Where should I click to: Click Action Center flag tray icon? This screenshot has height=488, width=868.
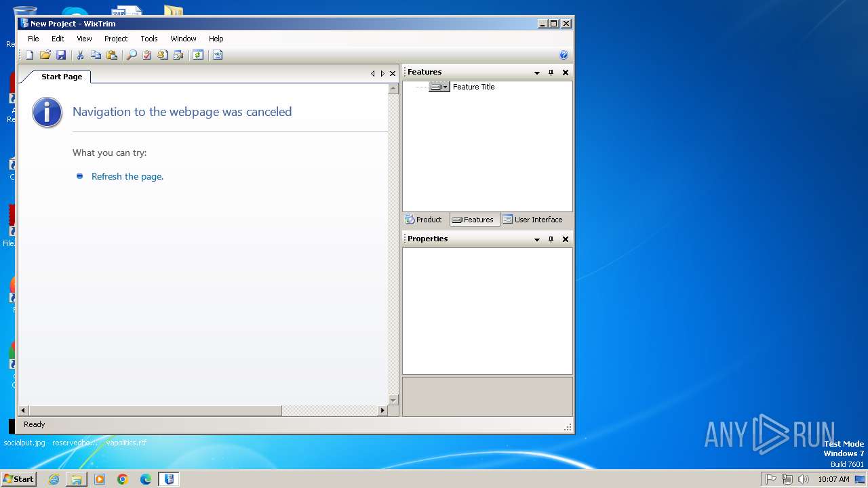click(x=771, y=479)
